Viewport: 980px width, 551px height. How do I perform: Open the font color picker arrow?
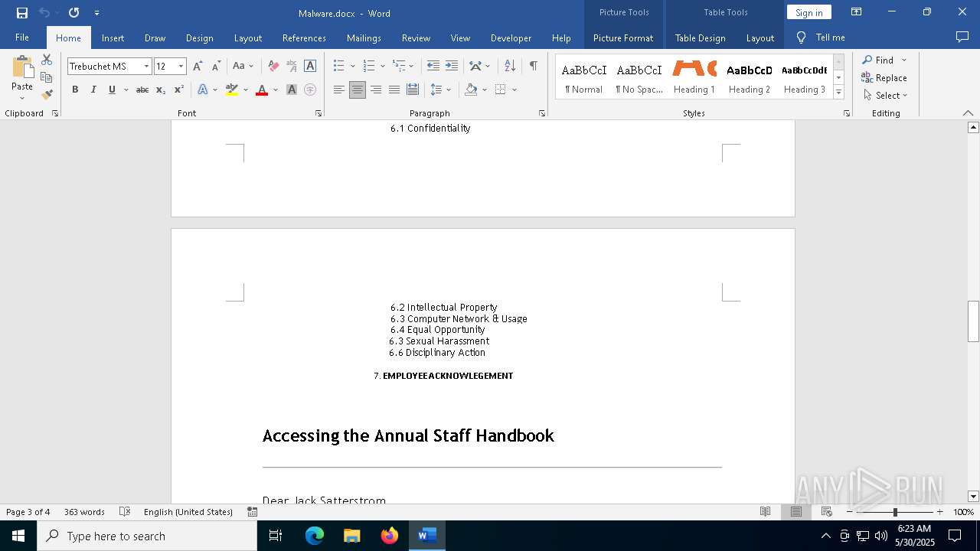(x=276, y=90)
